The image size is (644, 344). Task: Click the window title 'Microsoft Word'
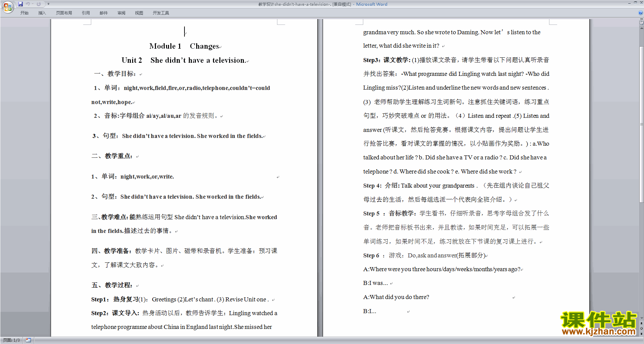[x=372, y=4]
